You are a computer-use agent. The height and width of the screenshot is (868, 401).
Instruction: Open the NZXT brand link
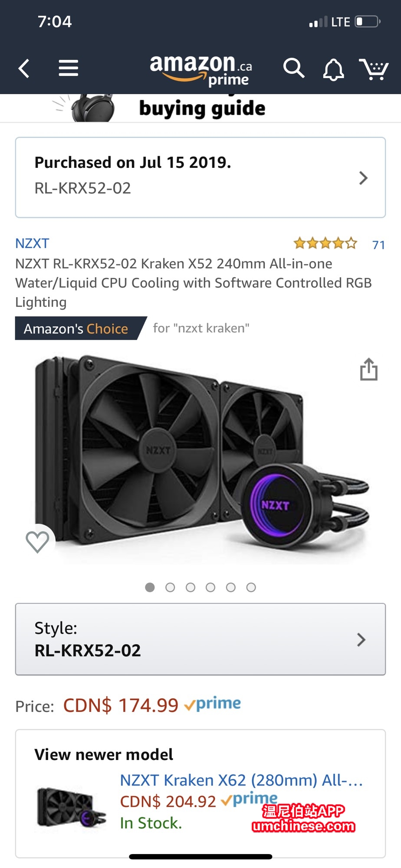click(x=32, y=243)
